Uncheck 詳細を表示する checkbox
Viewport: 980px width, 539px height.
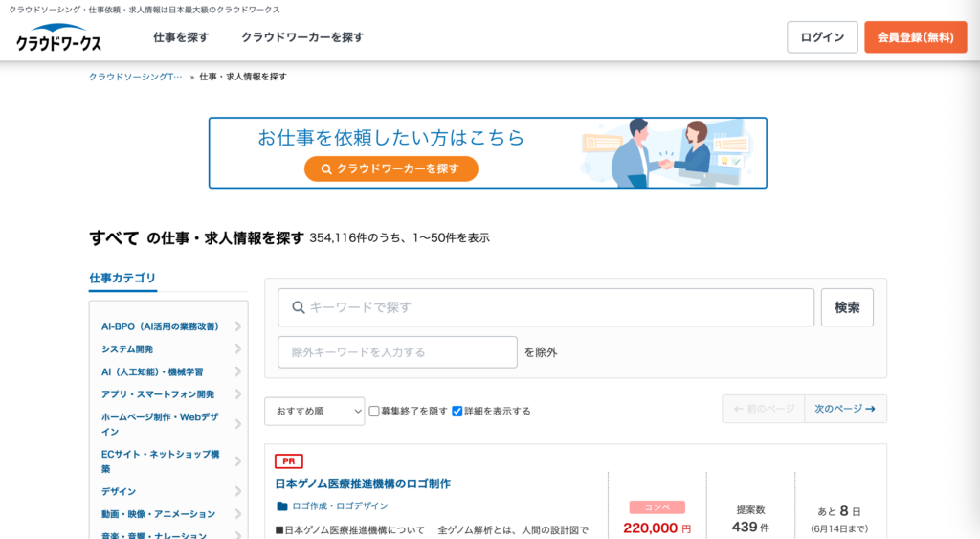(457, 412)
